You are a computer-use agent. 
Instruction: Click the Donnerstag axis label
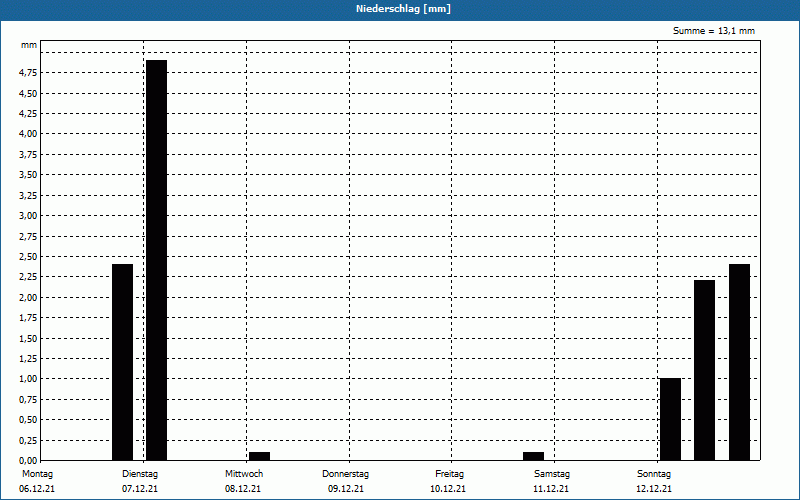point(345,474)
